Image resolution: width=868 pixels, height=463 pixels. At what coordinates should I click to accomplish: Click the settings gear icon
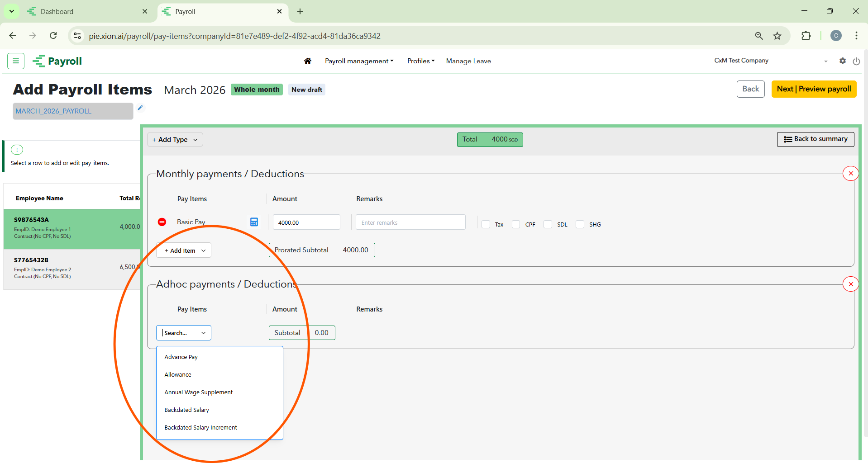842,61
